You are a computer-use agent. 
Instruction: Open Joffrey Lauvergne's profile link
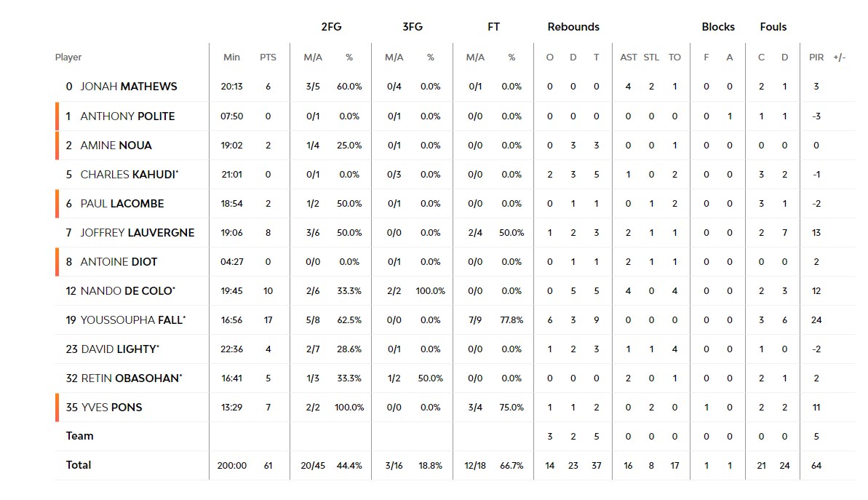[x=137, y=233]
